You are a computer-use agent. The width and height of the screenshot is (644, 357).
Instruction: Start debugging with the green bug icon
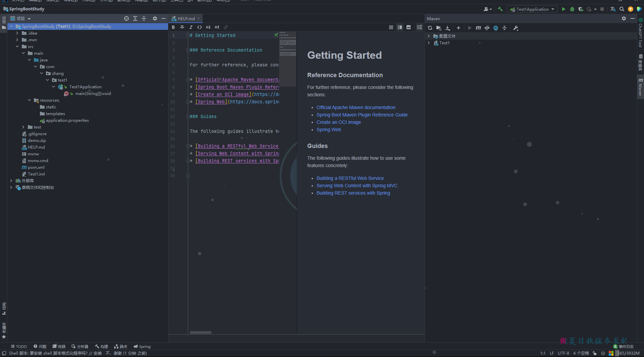572,9
